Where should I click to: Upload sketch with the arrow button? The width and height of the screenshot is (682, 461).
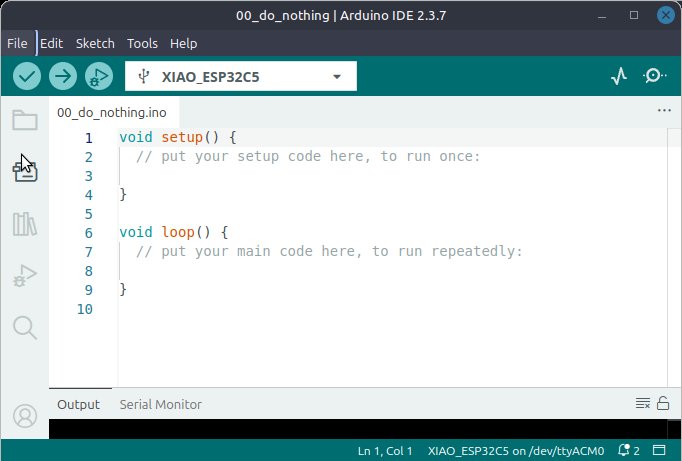click(63, 77)
